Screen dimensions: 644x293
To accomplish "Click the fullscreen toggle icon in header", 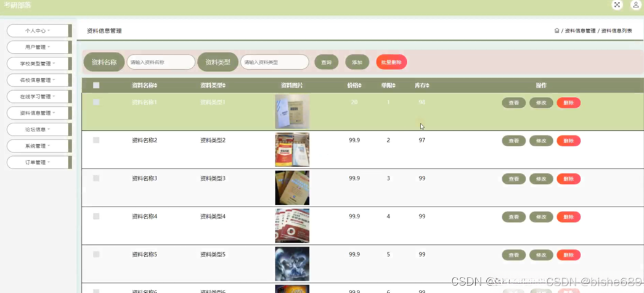I will pyautogui.click(x=617, y=5).
